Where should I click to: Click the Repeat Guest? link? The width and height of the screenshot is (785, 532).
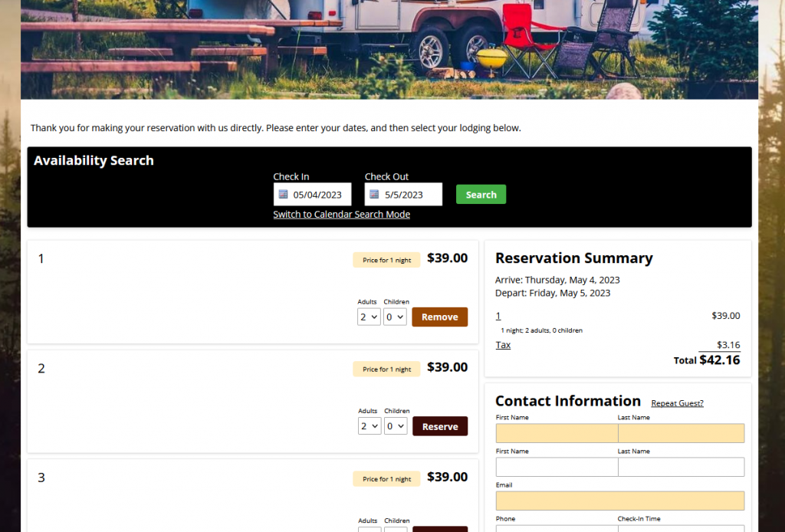click(677, 403)
